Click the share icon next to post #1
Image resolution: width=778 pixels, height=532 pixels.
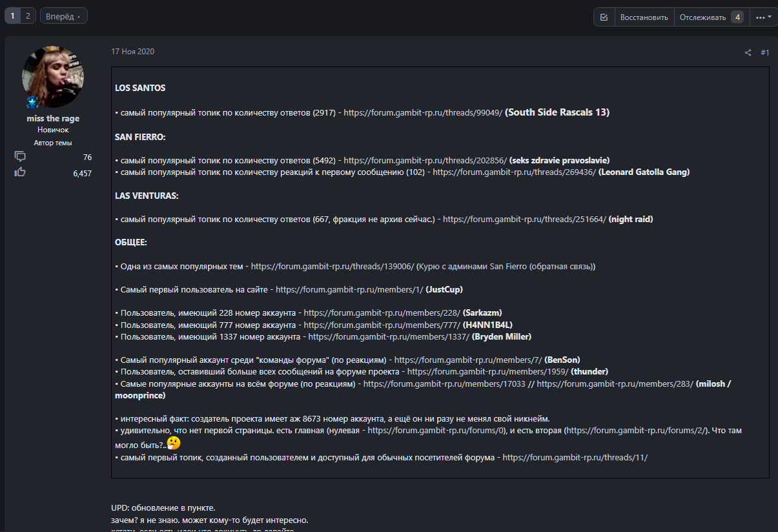click(748, 53)
